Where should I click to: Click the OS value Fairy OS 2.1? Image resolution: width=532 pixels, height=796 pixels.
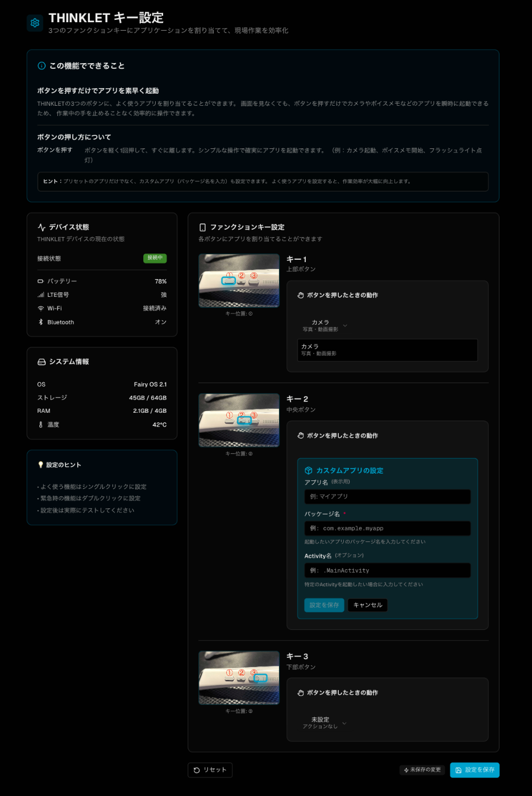(150, 385)
